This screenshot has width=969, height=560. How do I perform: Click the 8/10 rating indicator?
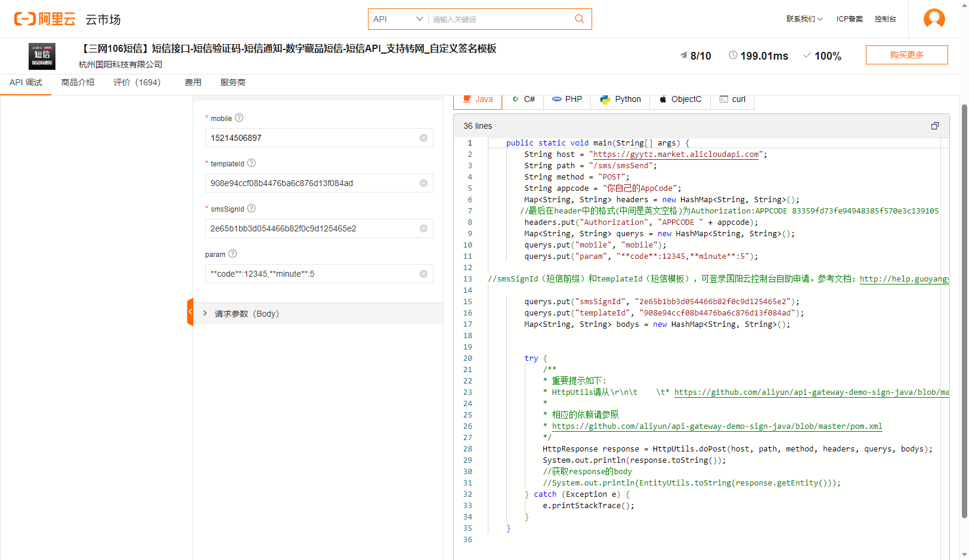pos(695,55)
